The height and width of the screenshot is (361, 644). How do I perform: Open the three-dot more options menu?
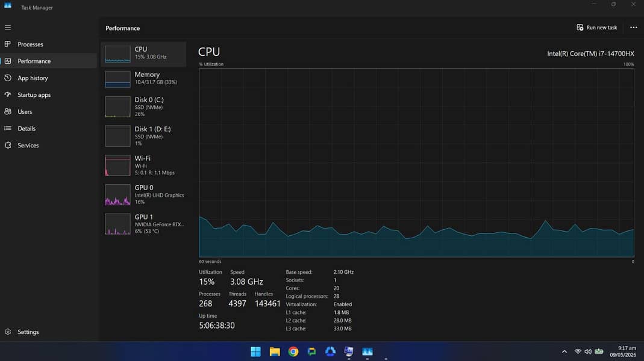[633, 28]
